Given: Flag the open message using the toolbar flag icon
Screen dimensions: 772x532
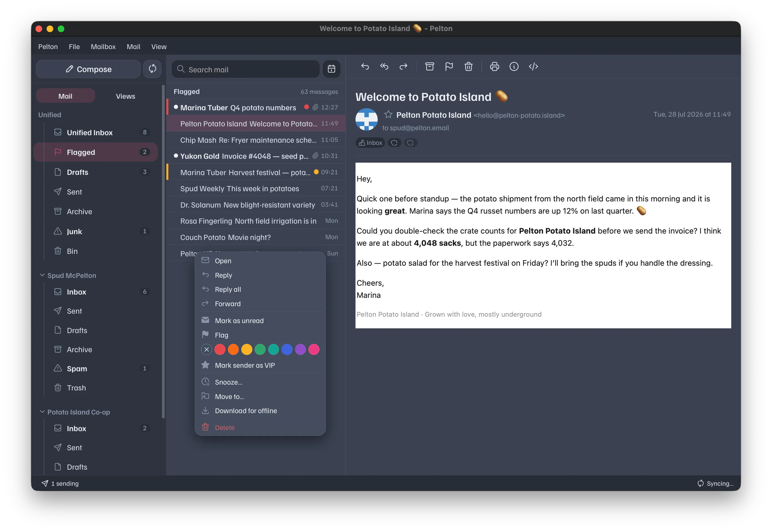Looking at the screenshot, I should [449, 67].
